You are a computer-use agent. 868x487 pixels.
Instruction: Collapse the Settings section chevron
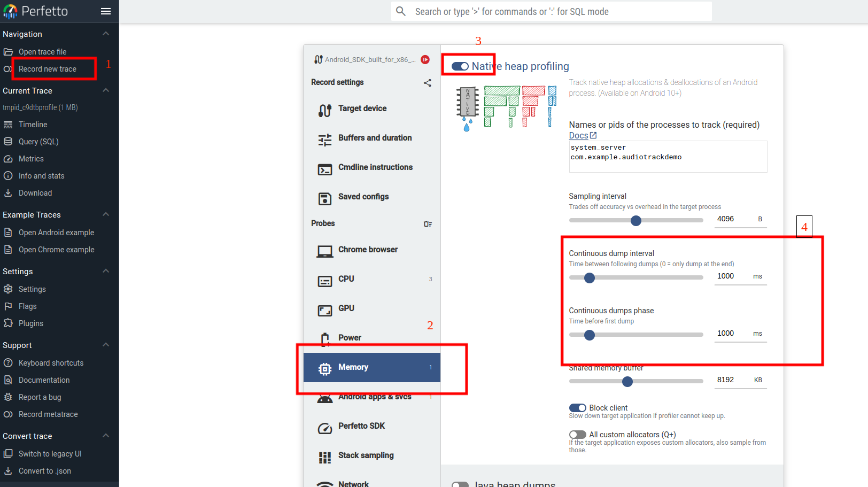click(106, 271)
